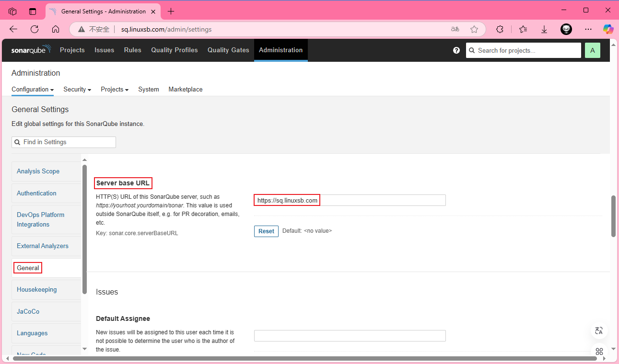Open browser settings and more menu
The image size is (619, 364).
pos(588,29)
